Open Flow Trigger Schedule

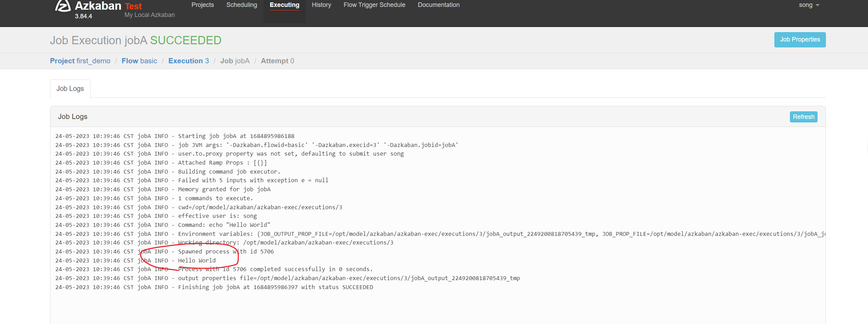click(374, 5)
